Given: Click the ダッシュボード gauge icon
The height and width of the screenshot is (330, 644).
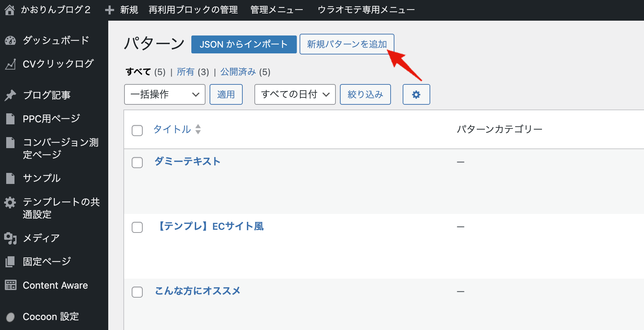Looking at the screenshot, I should (x=10, y=41).
